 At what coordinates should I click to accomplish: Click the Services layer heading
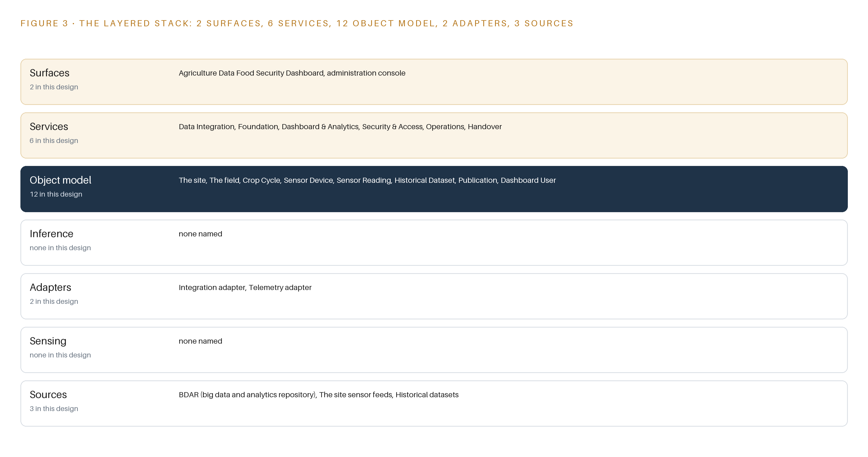coord(49,126)
